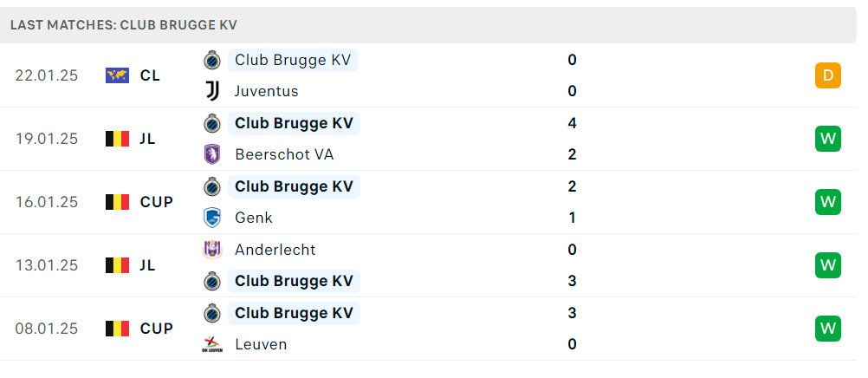The width and height of the screenshot is (868, 378).
Task: Click the OH Leuven logo icon
Action: 212,345
